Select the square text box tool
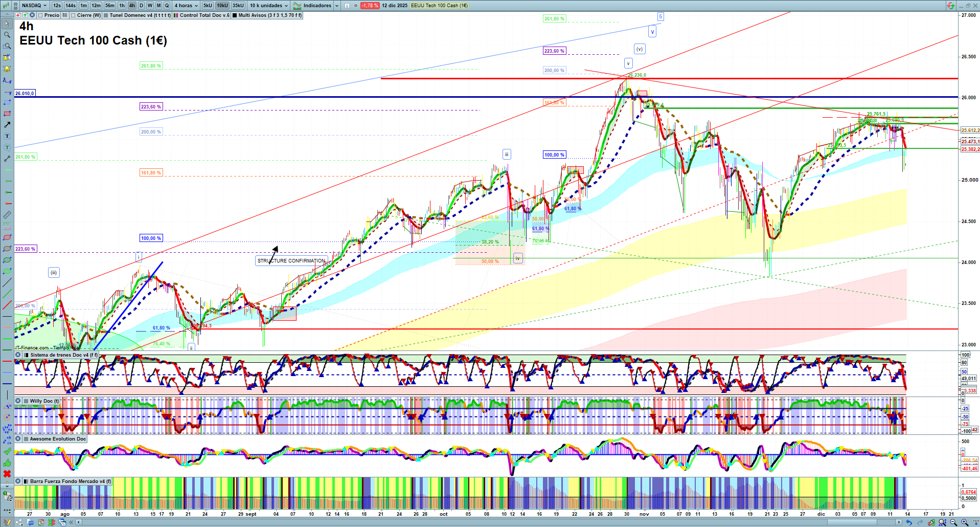Screen dimensions: 980x527 tap(7, 136)
